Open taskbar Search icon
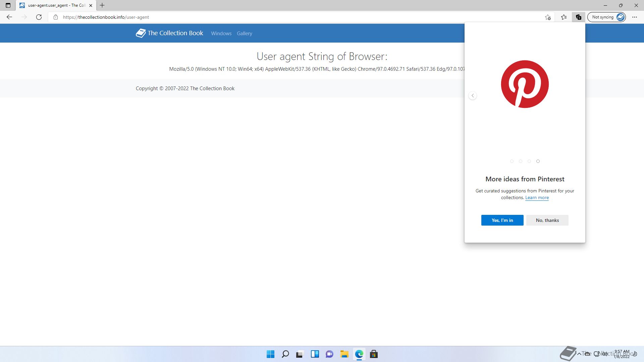The image size is (644, 362). click(285, 354)
